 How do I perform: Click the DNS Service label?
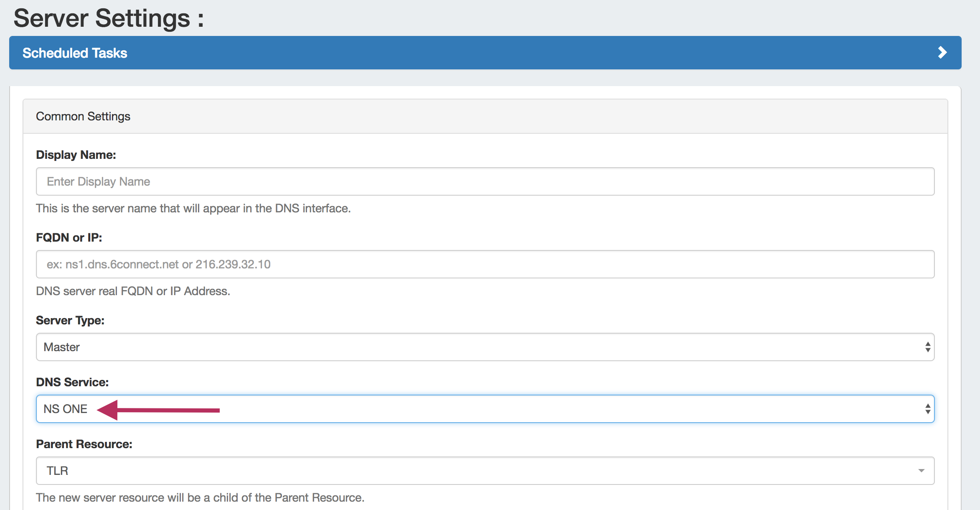pos(72,382)
